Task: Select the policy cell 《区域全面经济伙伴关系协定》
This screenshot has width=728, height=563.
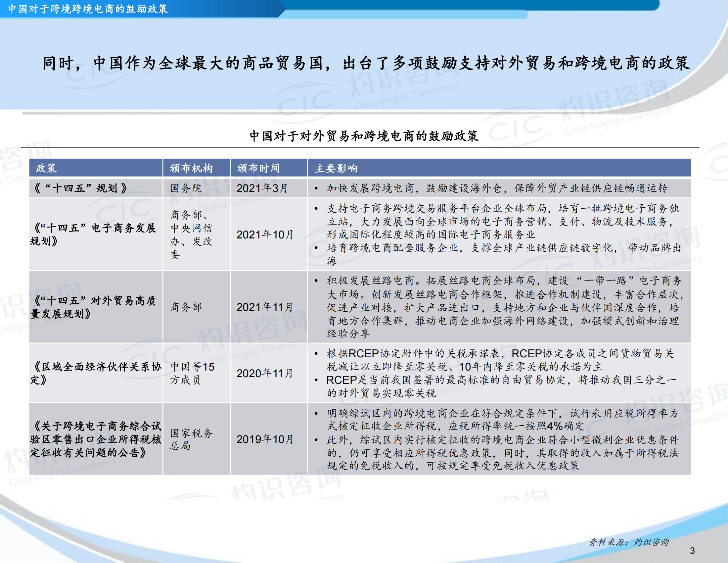Action: (x=96, y=373)
